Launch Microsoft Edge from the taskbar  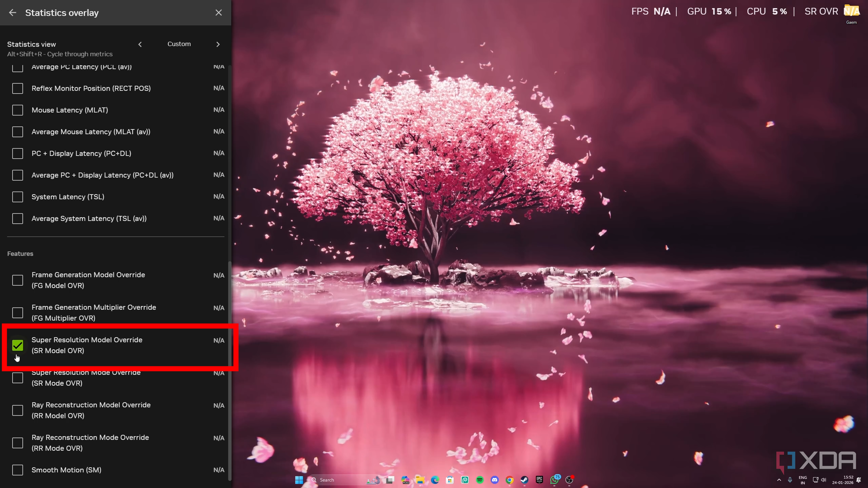(x=435, y=480)
